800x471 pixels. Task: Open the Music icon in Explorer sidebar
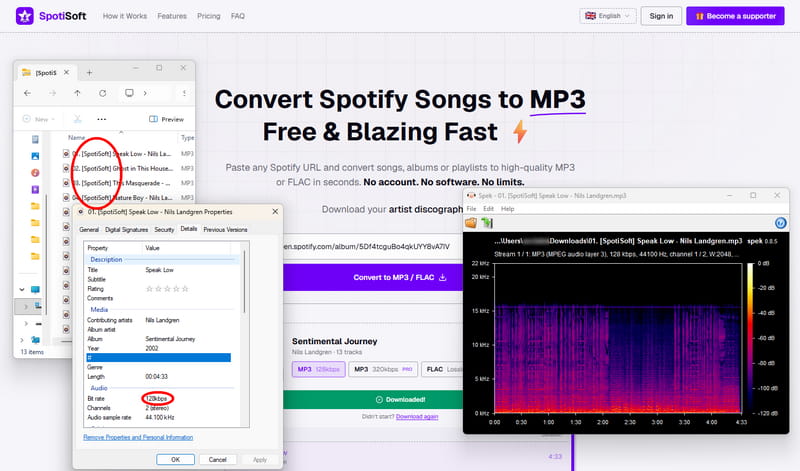35,173
